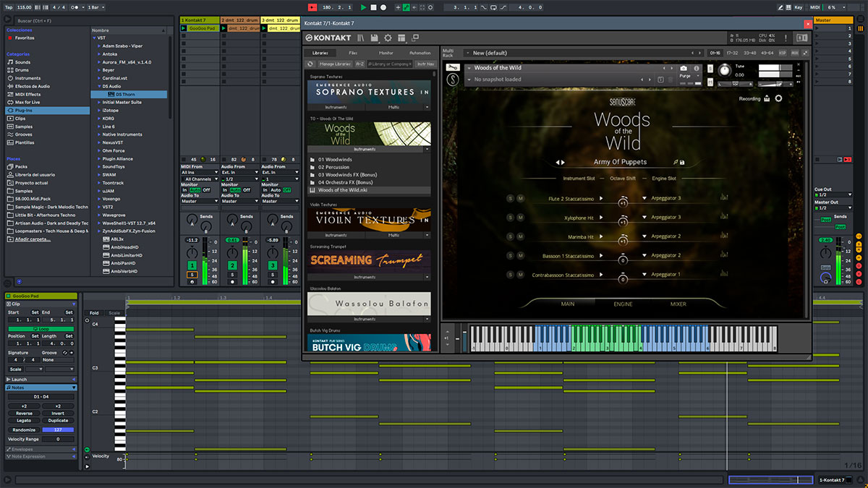This screenshot has width=868, height=488.
Task: Expand the iZotope plugin folder
Action: 99,110
